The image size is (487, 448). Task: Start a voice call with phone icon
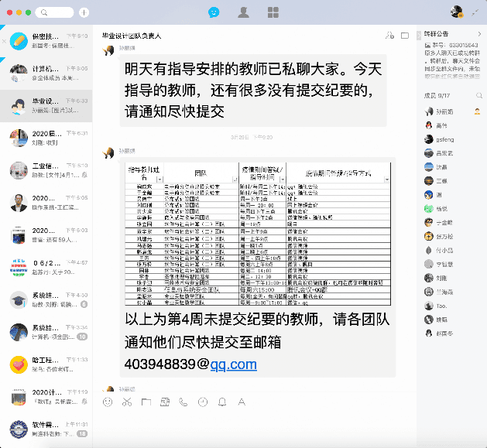coord(183,402)
